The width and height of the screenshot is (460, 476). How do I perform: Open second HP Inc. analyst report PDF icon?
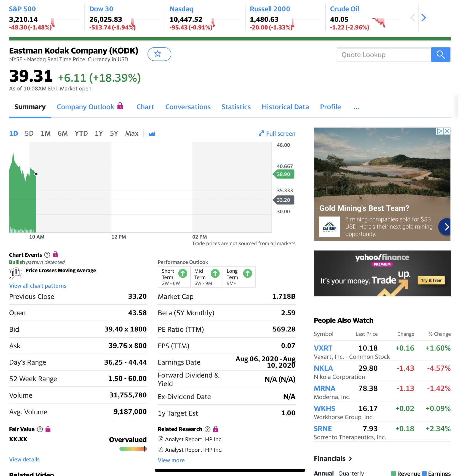tap(161, 450)
